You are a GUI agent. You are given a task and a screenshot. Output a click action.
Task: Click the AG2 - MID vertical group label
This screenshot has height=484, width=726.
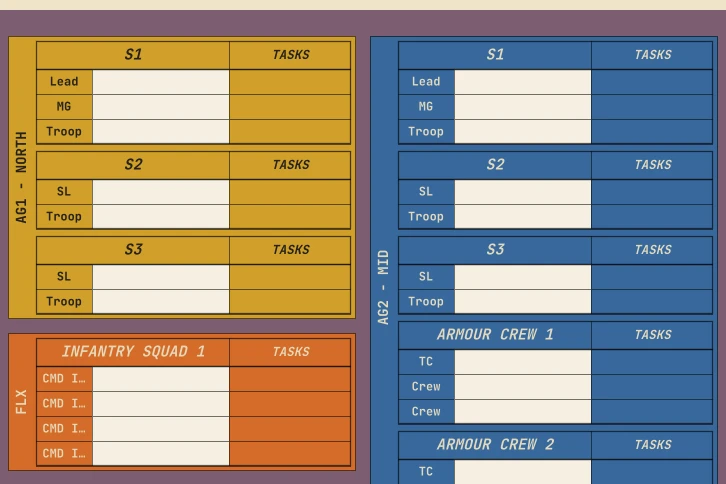click(383, 287)
